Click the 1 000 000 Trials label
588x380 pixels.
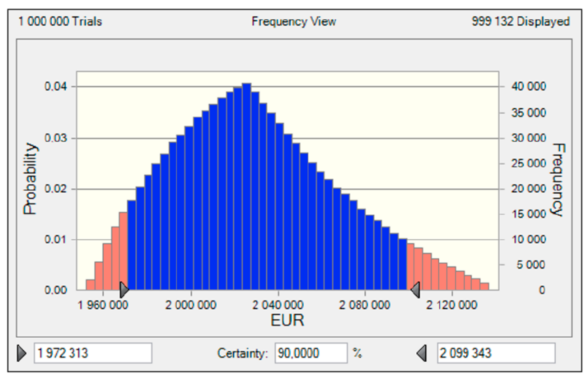[x=60, y=21]
